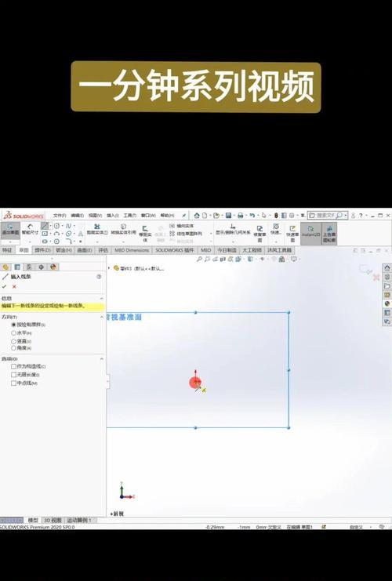This screenshot has width=392, height=581.
Task: Switch to the 钣金 (Sheet Metal) ribbon tab
Action: point(64,250)
